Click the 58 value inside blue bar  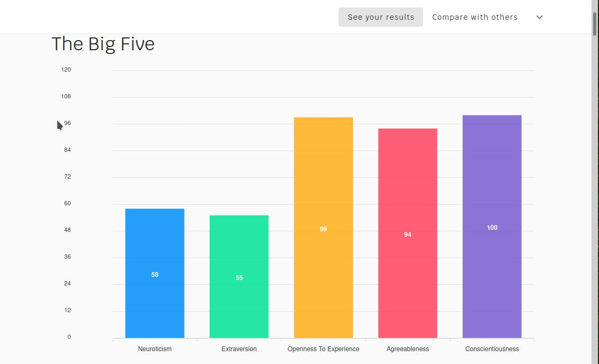pos(155,275)
